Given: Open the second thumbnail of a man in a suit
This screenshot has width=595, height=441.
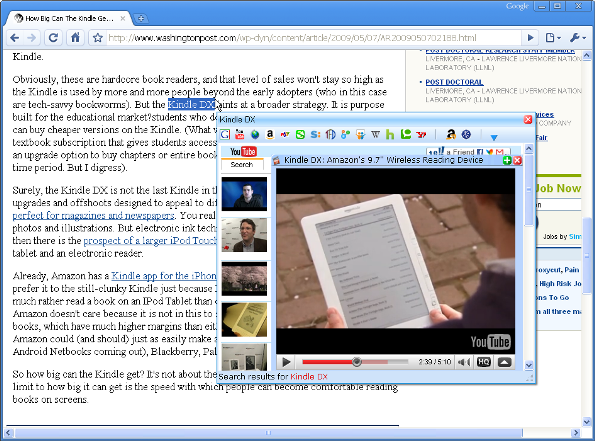Looking at the screenshot, I should (244, 235).
